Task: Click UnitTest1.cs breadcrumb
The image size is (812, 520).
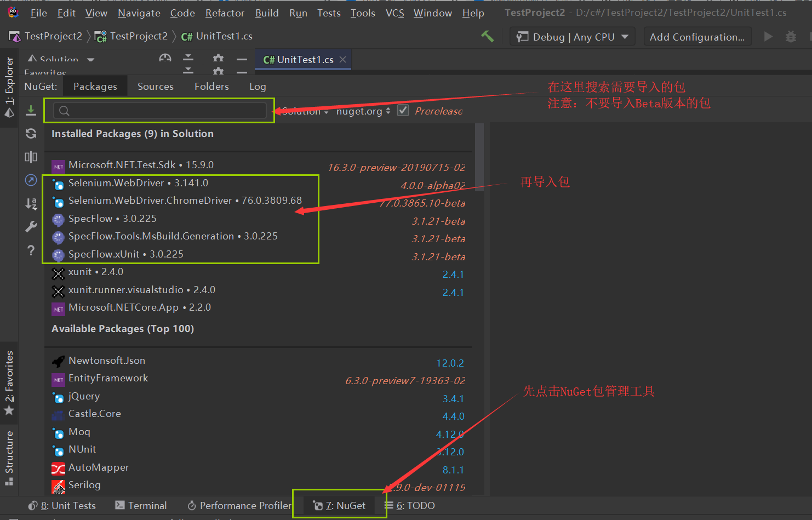Action: point(217,36)
